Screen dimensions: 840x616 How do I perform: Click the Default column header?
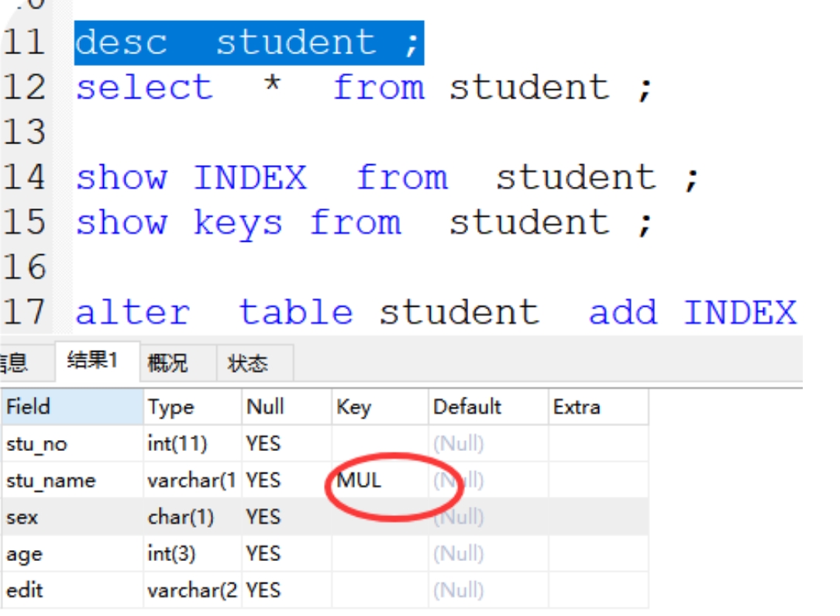pyautogui.click(x=488, y=407)
